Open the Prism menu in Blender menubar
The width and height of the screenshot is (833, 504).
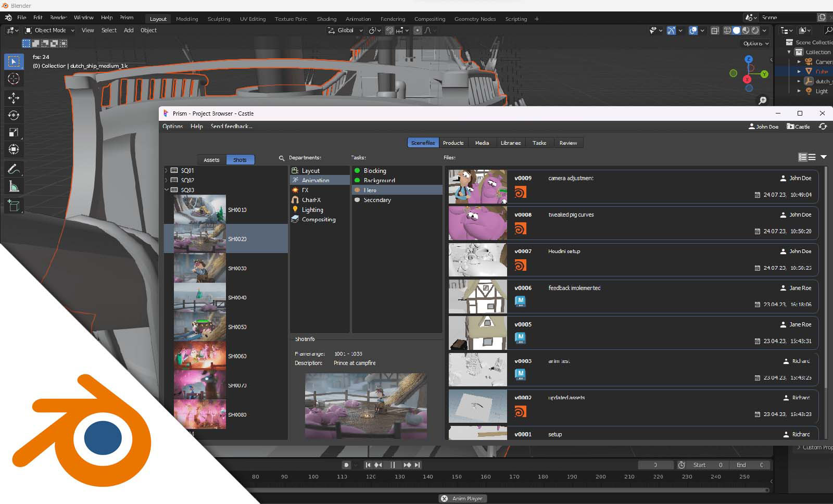[x=127, y=18]
